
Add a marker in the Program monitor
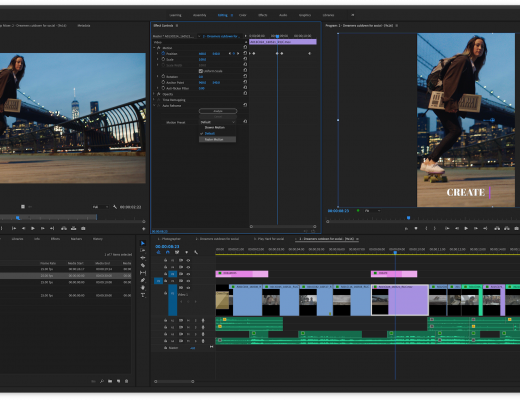click(x=416, y=228)
